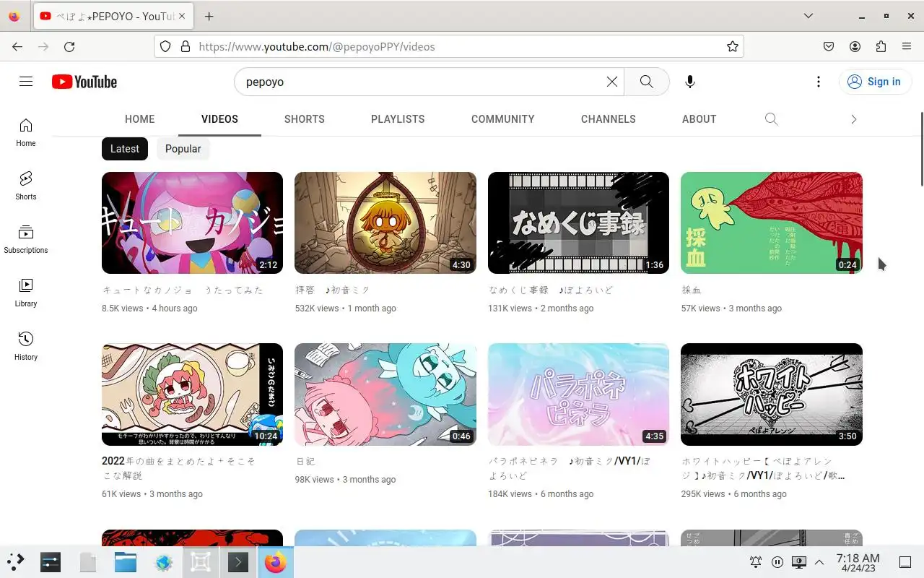This screenshot has width=924, height=578.
Task: Click the magnifier search button
Action: click(x=646, y=82)
